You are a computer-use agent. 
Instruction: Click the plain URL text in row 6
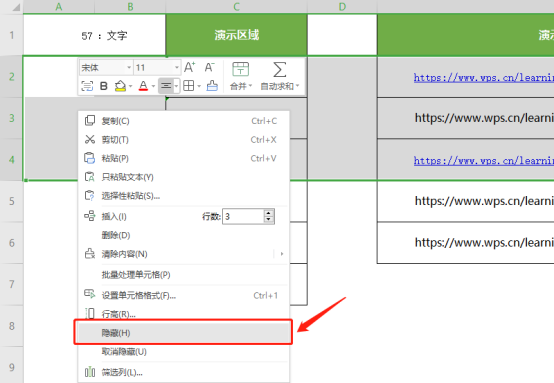pyautogui.click(x=484, y=242)
